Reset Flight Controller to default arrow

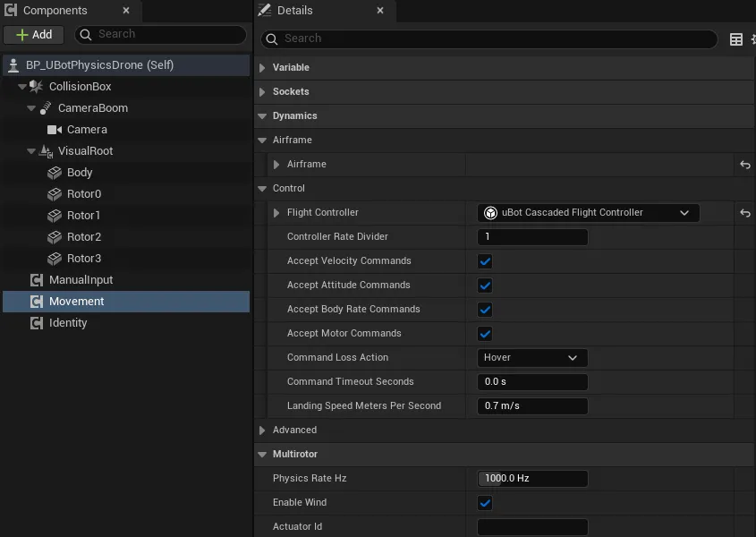click(x=745, y=213)
